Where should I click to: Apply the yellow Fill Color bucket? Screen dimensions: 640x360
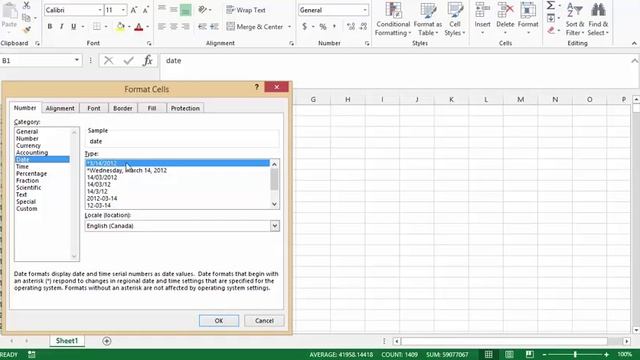click(x=120, y=27)
